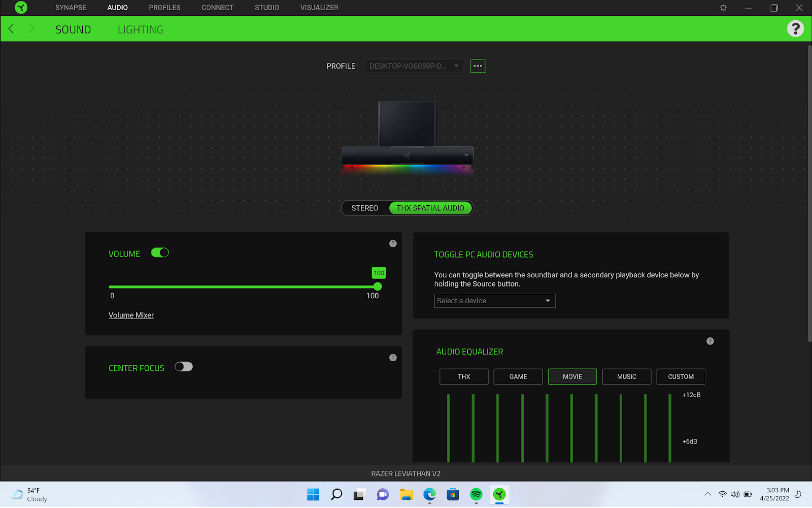
Task: Enable the Center Focus toggle
Action: (x=184, y=367)
